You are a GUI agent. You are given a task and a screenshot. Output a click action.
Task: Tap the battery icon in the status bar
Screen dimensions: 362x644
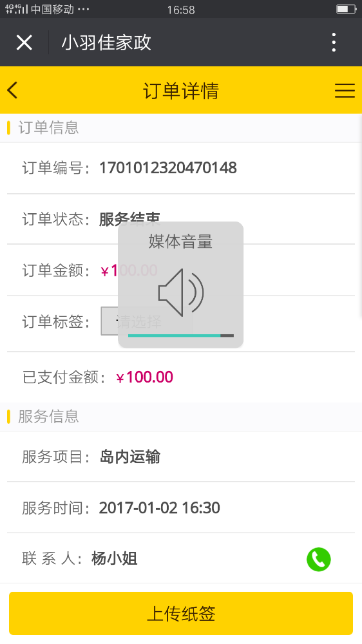[x=345, y=9]
